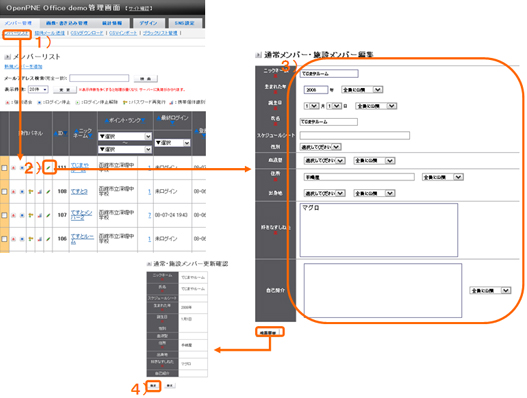Click the password reissue key icon in row 106
This screenshot has height=398, width=527.
[31, 239]
